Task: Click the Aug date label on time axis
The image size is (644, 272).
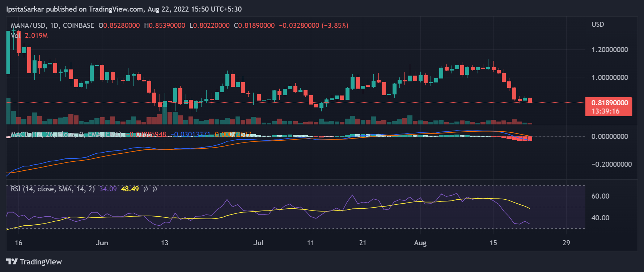Action: (420, 243)
